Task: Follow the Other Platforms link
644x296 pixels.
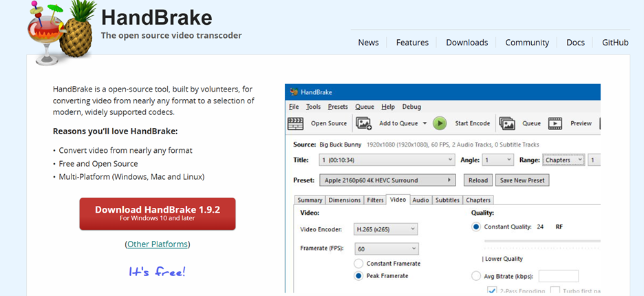Action: (x=158, y=244)
